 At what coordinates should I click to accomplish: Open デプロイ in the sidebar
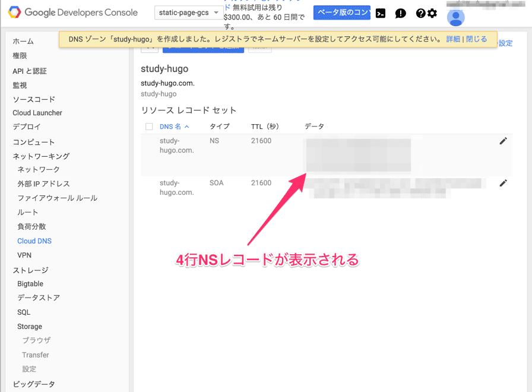point(27,127)
